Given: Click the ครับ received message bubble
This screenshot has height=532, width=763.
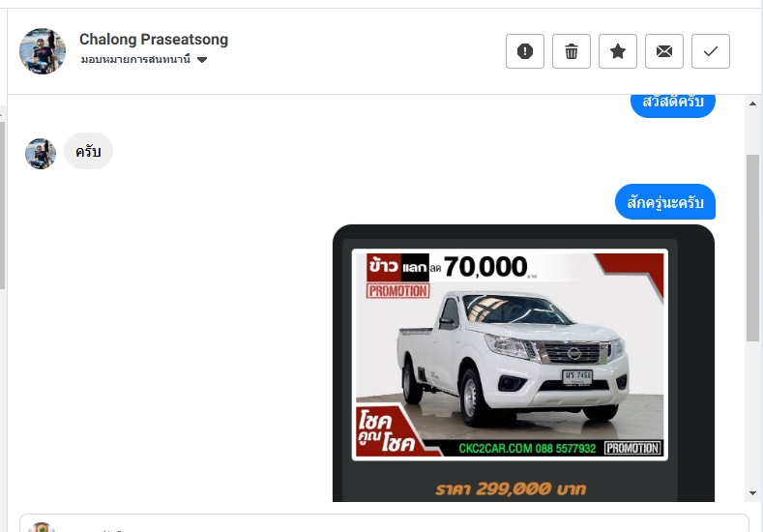Looking at the screenshot, I should [x=88, y=151].
